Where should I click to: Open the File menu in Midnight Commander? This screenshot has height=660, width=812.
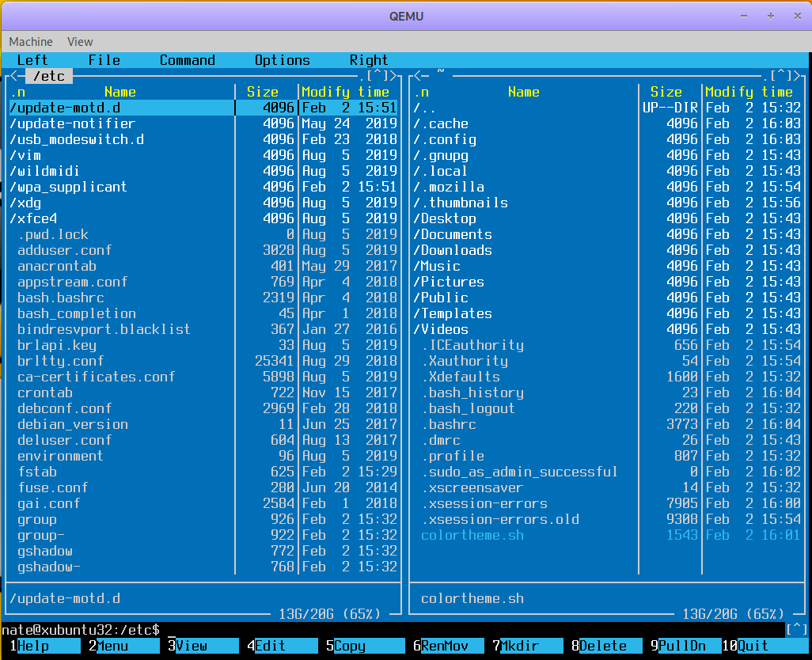[104, 60]
